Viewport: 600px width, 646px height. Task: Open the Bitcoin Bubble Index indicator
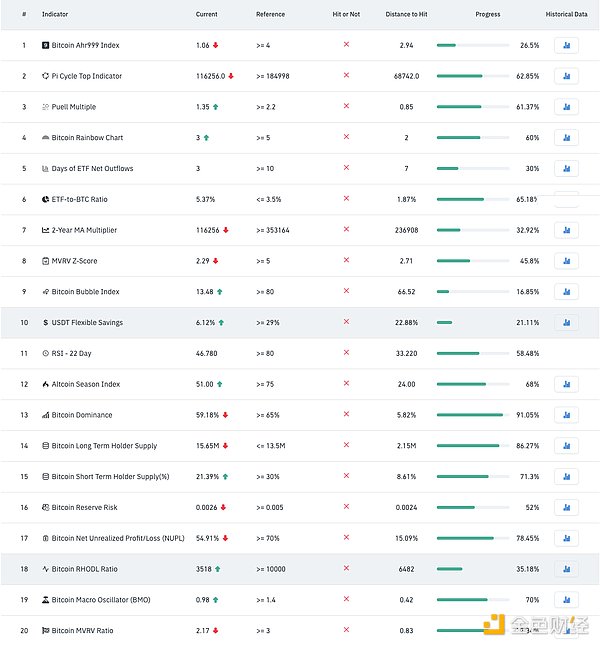point(85,292)
